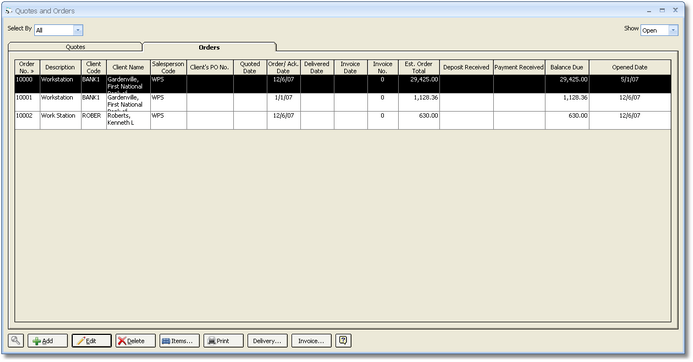The height and width of the screenshot is (362, 693).
Task: Click the Order/Ack. Date column header
Action: click(283, 67)
